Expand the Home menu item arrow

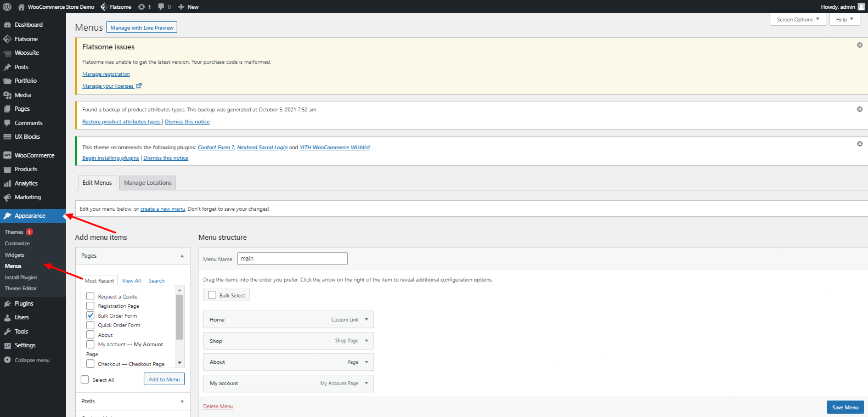(x=367, y=319)
